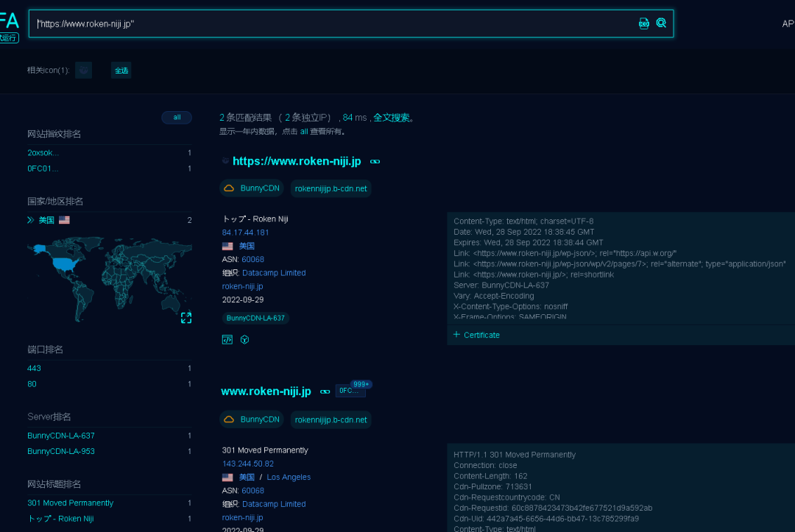Click roken-niji.jp domain link in first result
Viewport: 795px width, 532px height.
[x=242, y=286]
